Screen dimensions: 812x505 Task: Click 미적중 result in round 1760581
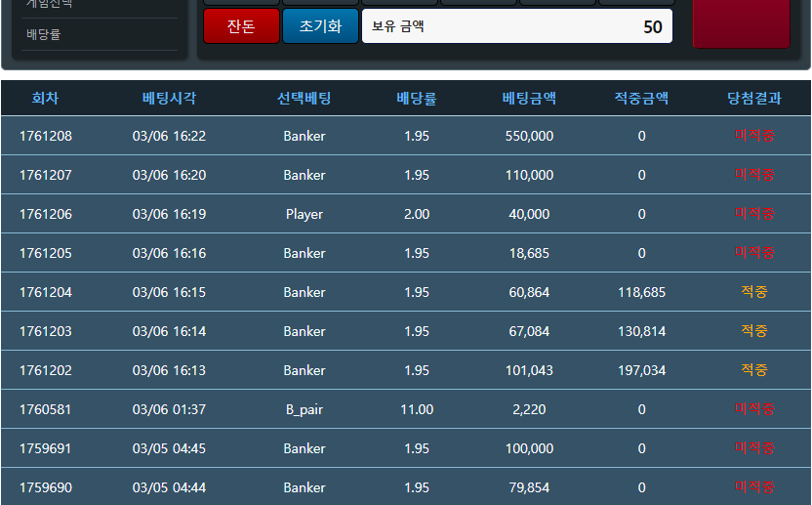754,409
